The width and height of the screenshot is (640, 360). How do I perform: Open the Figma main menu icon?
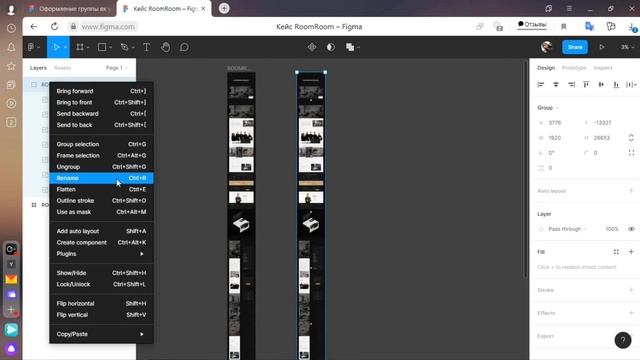(x=31, y=47)
